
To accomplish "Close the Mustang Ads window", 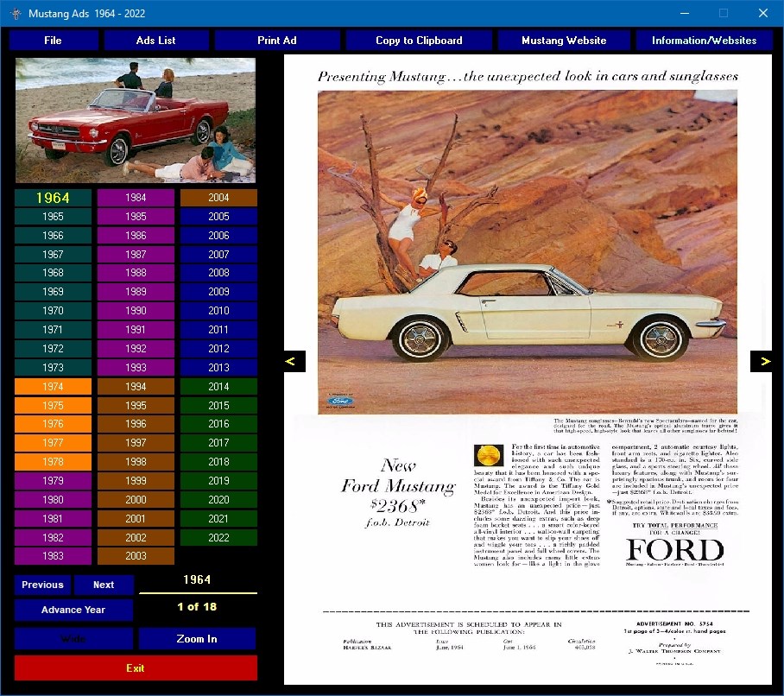I will click(763, 14).
